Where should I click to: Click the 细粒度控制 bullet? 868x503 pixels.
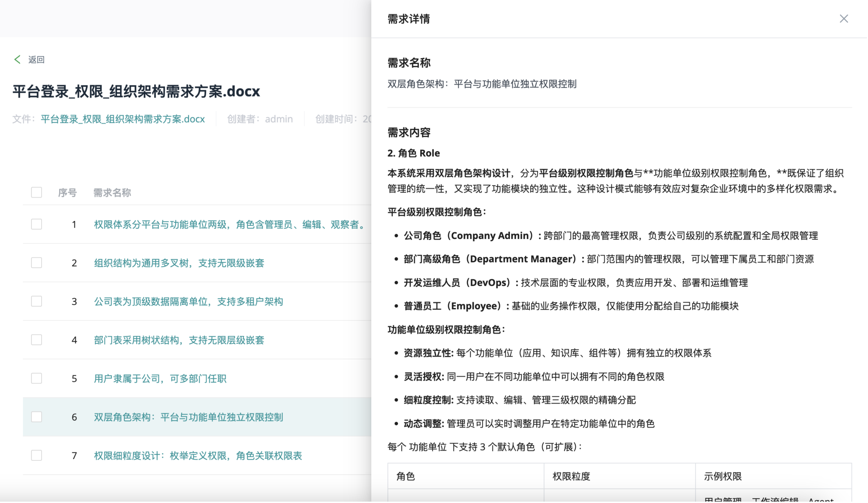pyautogui.click(x=520, y=400)
